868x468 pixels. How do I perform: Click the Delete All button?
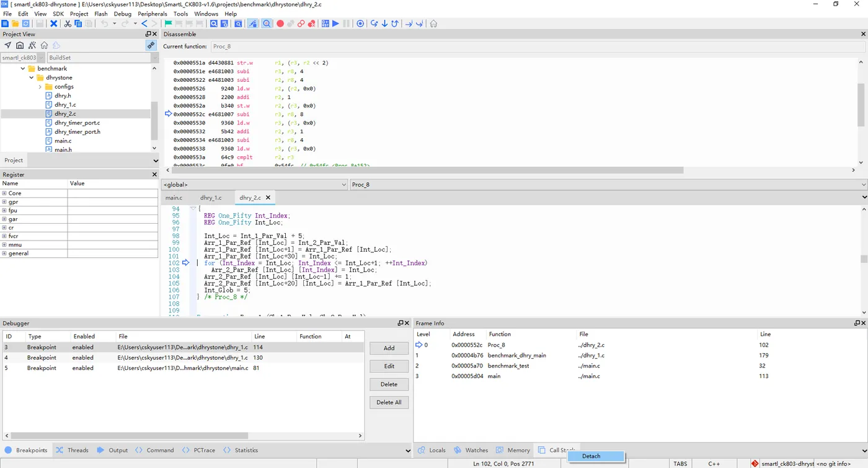point(389,402)
